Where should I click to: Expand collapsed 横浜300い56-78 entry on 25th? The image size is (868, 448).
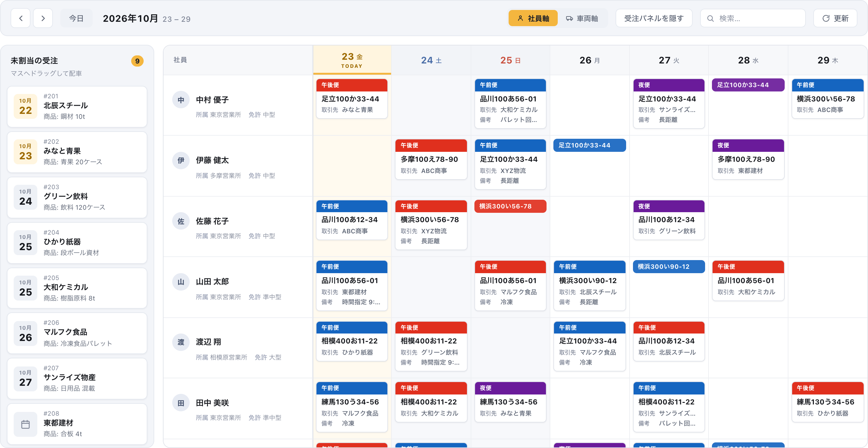(510, 206)
